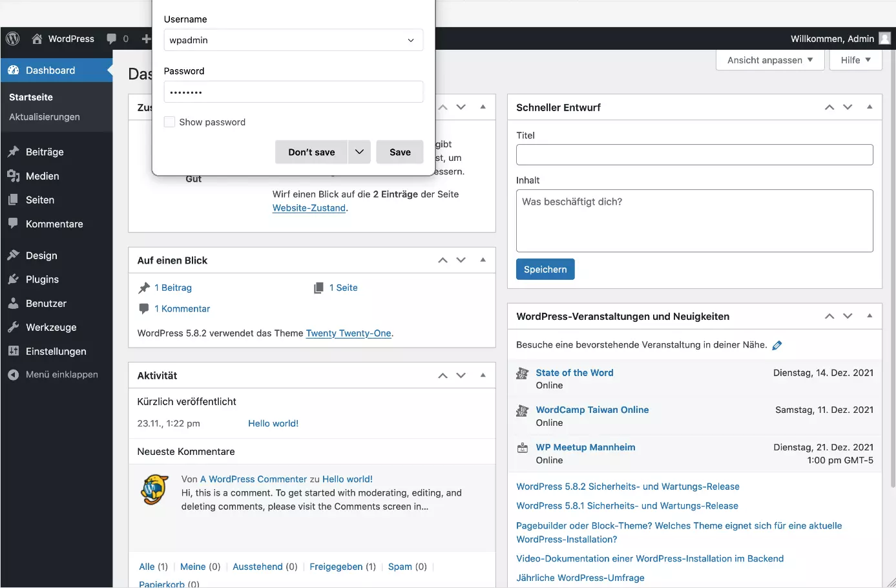
Task: Collapse menu via Menü einklappen icon
Action: 14,375
